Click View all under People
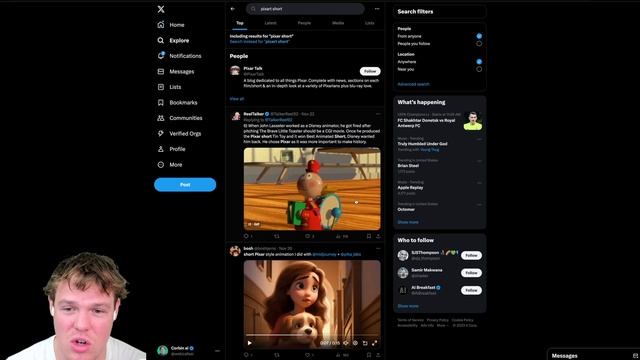The image size is (640, 360). coord(237,99)
